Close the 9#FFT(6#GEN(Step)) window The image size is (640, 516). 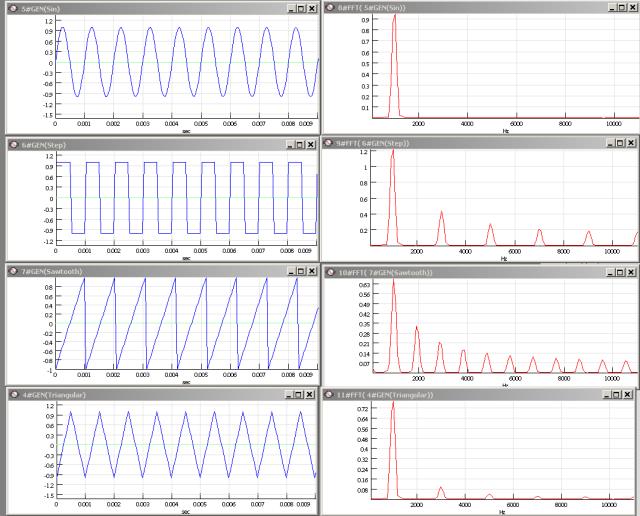pyautogui.click(x=631, y=143)
